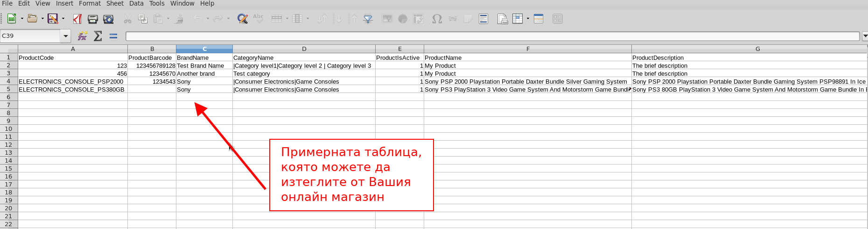Click the Export as PDF icon
Viewport: 868px width, 229px height.
point(77,19)
